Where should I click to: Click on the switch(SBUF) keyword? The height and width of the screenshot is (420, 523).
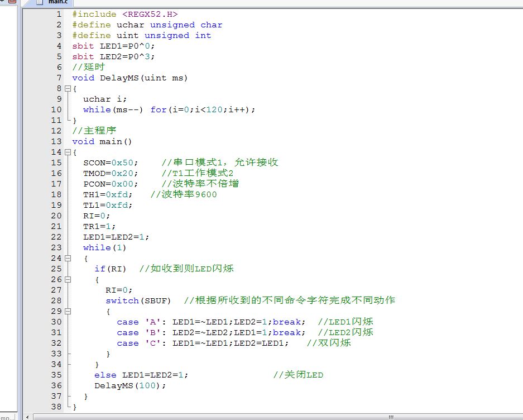[122, 300]
